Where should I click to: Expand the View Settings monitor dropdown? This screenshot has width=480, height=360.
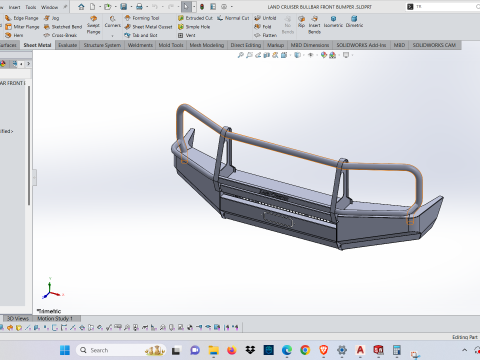coord(352,55)
